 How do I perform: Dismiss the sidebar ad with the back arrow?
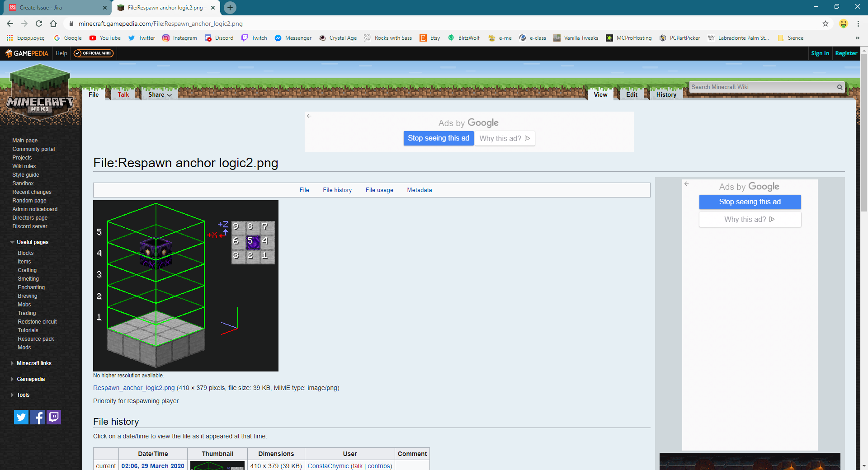pyautogui.click(x=687, y=184)
